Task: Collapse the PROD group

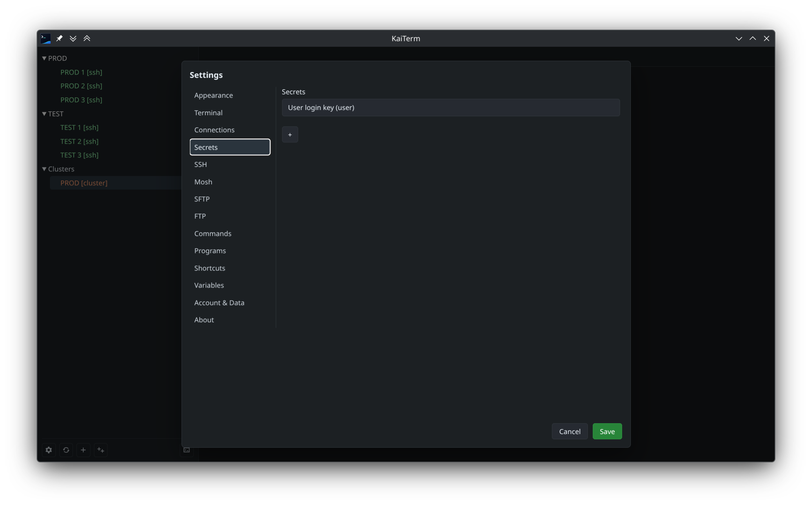Action: pos(44,58)
